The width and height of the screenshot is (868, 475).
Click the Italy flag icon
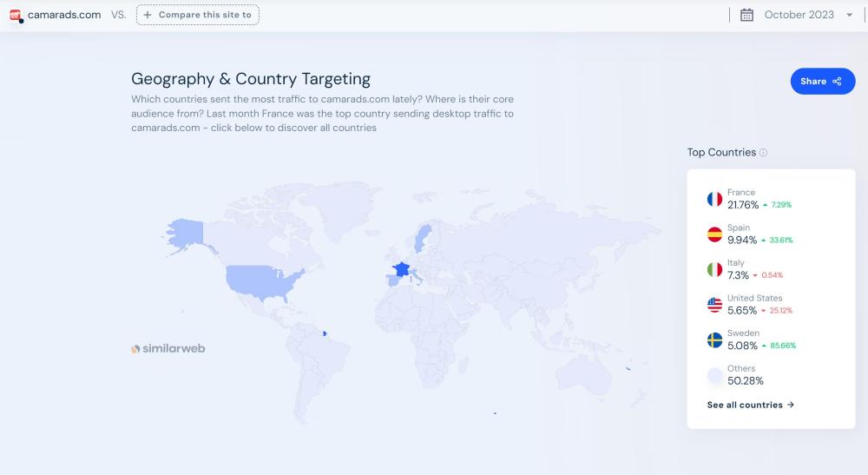point(714,269)
